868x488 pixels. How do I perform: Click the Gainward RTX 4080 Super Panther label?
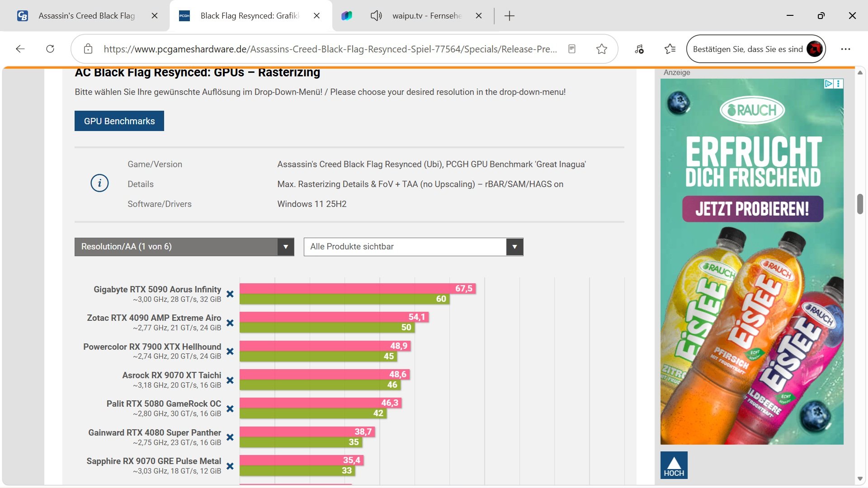[x=155, y=432]
